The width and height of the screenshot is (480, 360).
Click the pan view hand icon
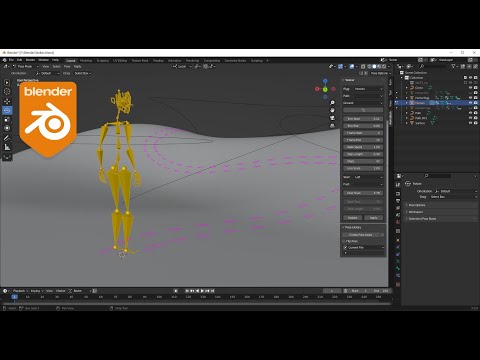pyautogui.click(x=332, y=110)
